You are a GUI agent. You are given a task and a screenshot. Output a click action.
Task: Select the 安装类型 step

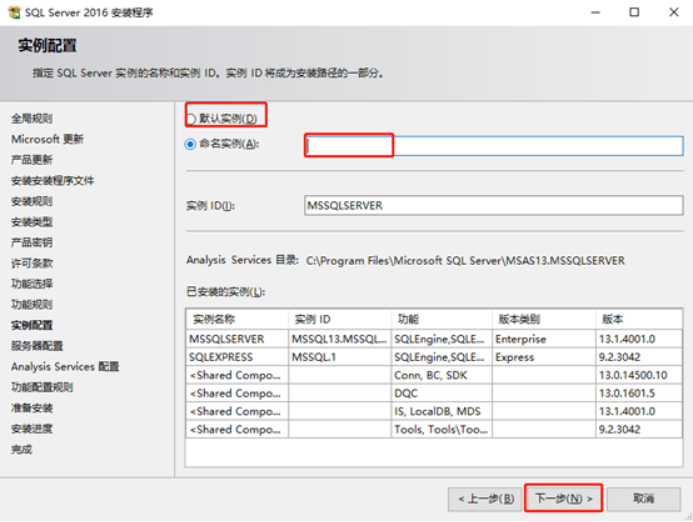click(x=32, y=222)
